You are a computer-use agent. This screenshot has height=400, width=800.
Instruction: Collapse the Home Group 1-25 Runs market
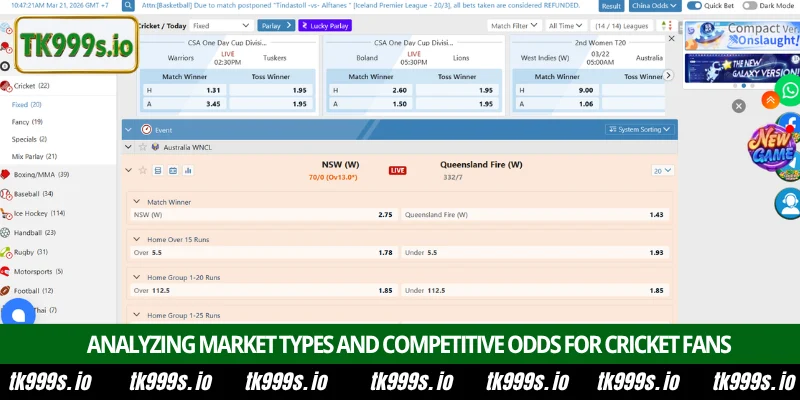[x=136, y=315]
